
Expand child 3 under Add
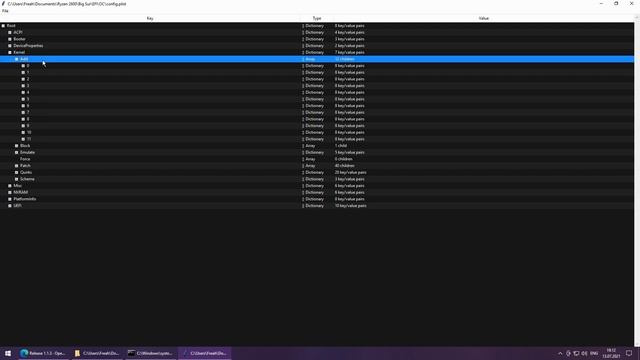tap(23, 86)
